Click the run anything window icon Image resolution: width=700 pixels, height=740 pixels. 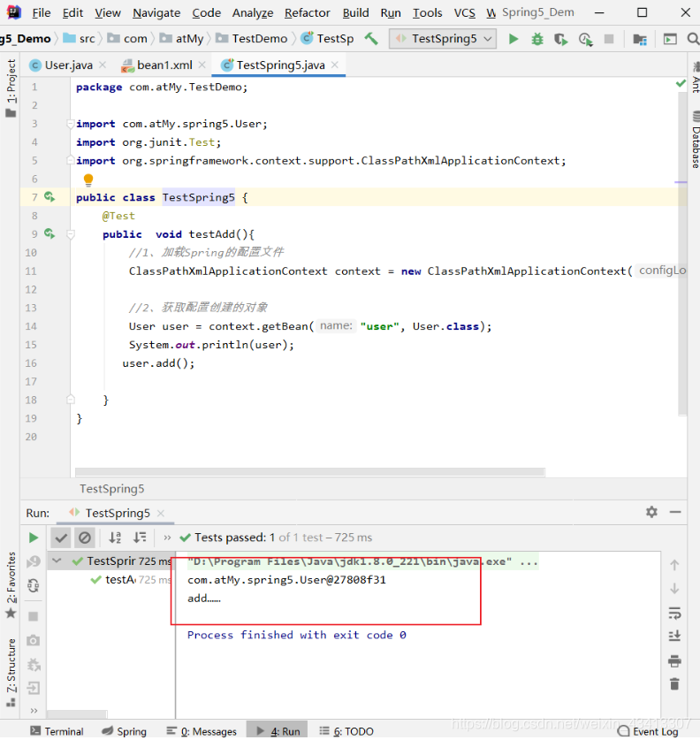click(x=670, y=39)
